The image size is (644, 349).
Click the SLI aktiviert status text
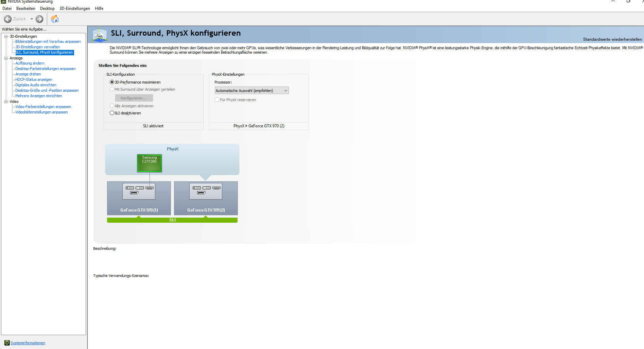click(x=153, y=126)
